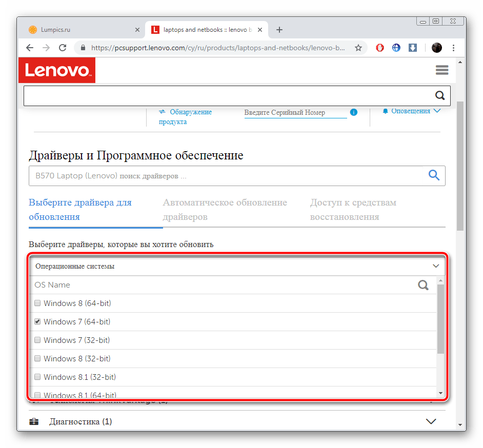The width and height of the screenshot is (483, 448).
Task: Enable the Windows 7 (32-bit) checkbox
Action: pyautogui.click(x=37, y=340)
